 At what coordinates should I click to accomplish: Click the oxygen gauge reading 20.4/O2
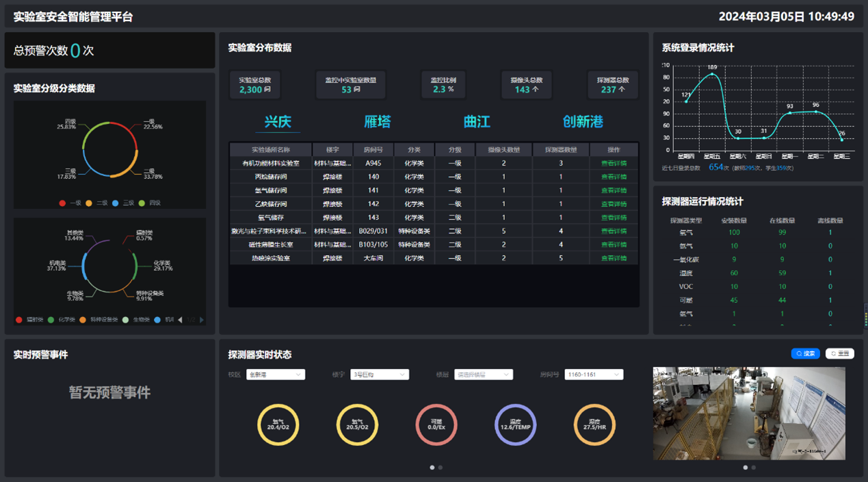click(x=278, y=424)
